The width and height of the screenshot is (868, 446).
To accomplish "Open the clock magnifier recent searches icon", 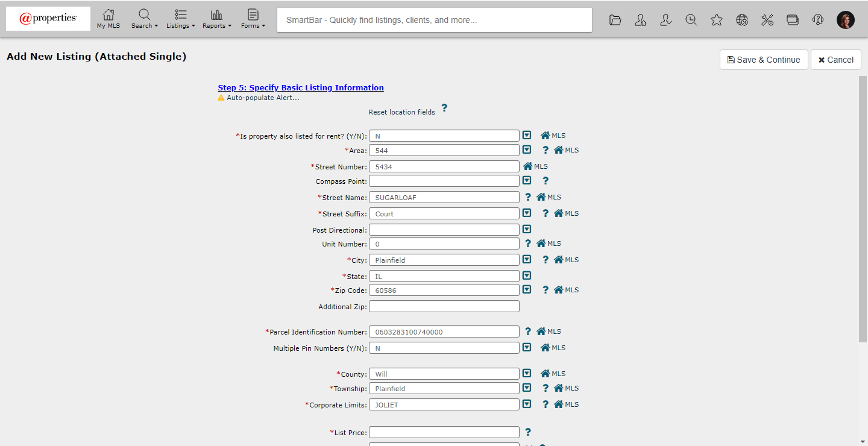I will tap(691, 20).
